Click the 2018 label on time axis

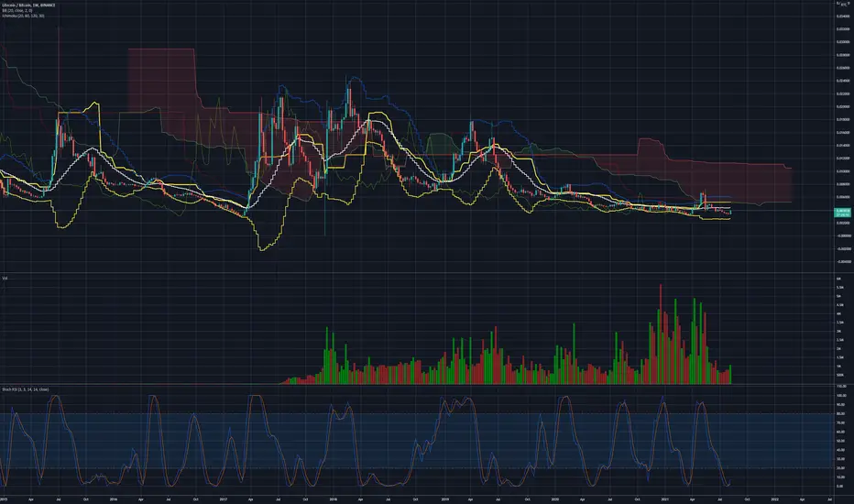[x=333, y=499]
